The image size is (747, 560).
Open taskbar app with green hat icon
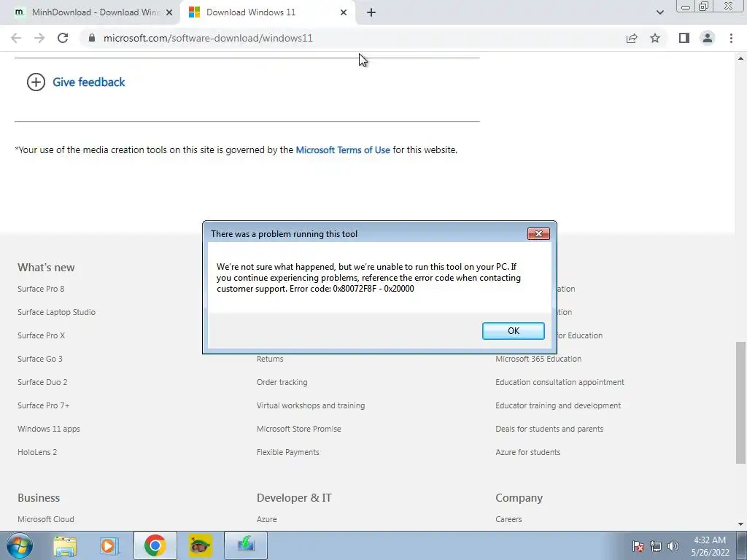(200, 545)
